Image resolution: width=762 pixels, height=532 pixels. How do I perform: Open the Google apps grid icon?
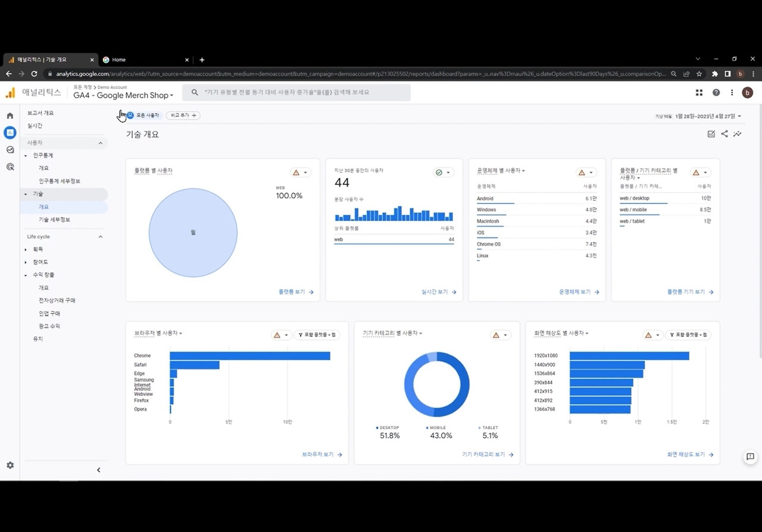point(699,93)
